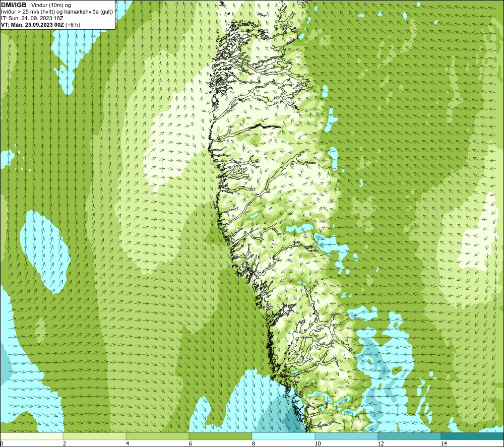Click the '2' label on the wind scale
Viewport: 504px width, 447px height.
pyautogui.click(x=65, y=443)
